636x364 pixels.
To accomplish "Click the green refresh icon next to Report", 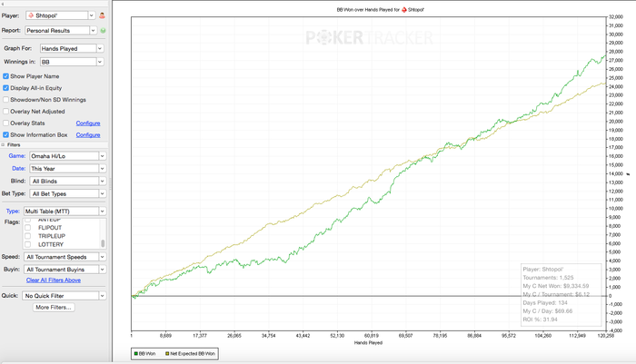I will (x=103, y=30).
